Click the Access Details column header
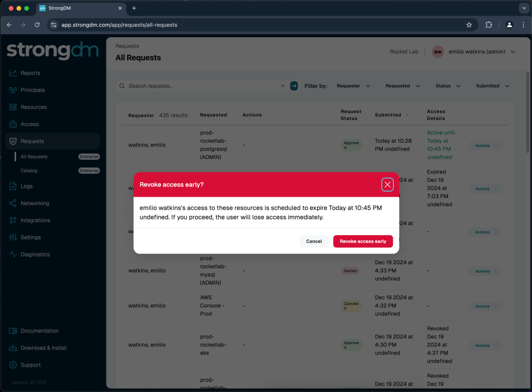 pyautogui.click(x=436, y=115)
